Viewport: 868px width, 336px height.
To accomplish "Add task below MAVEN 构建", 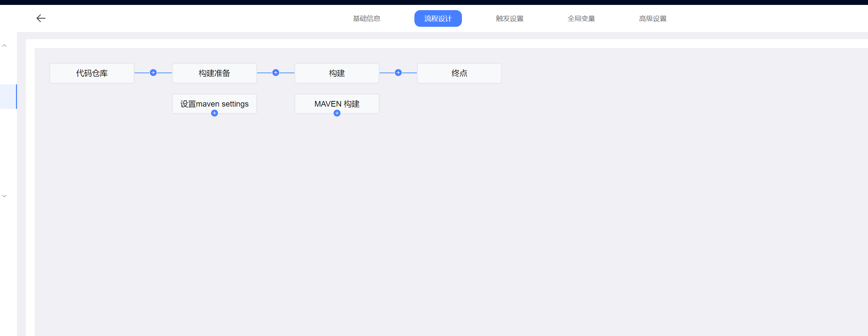I will point(337,113).
